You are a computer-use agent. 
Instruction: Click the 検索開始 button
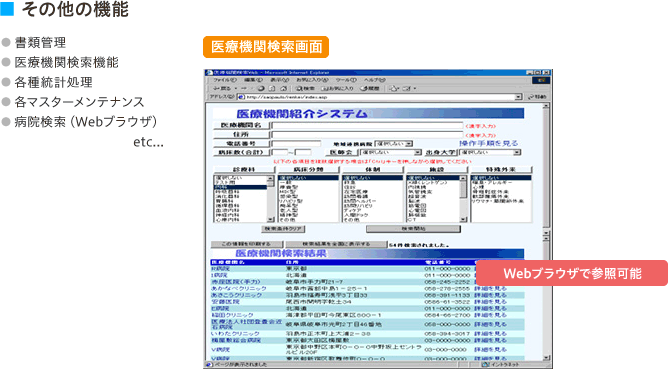click(x=413, y=229)
